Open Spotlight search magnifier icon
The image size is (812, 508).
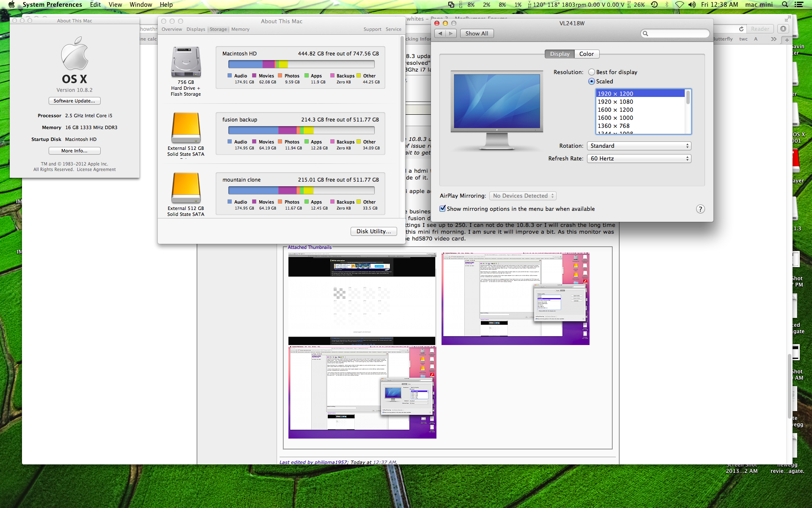click(x=785, y=5)
